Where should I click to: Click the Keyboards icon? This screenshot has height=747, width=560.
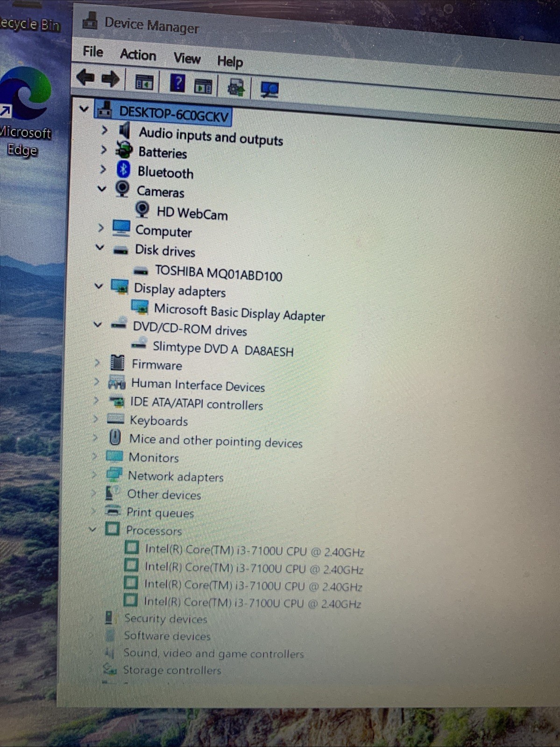115,418
